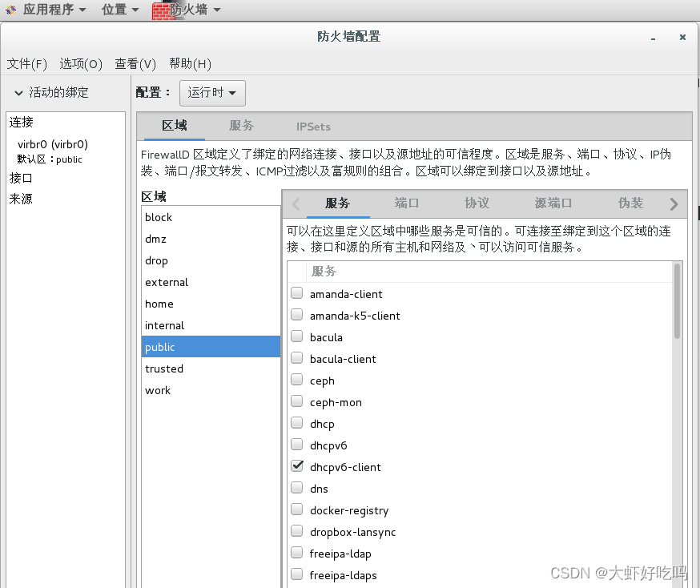Open the 文件(F) menu
700x588 pixels.
[27, 64]
